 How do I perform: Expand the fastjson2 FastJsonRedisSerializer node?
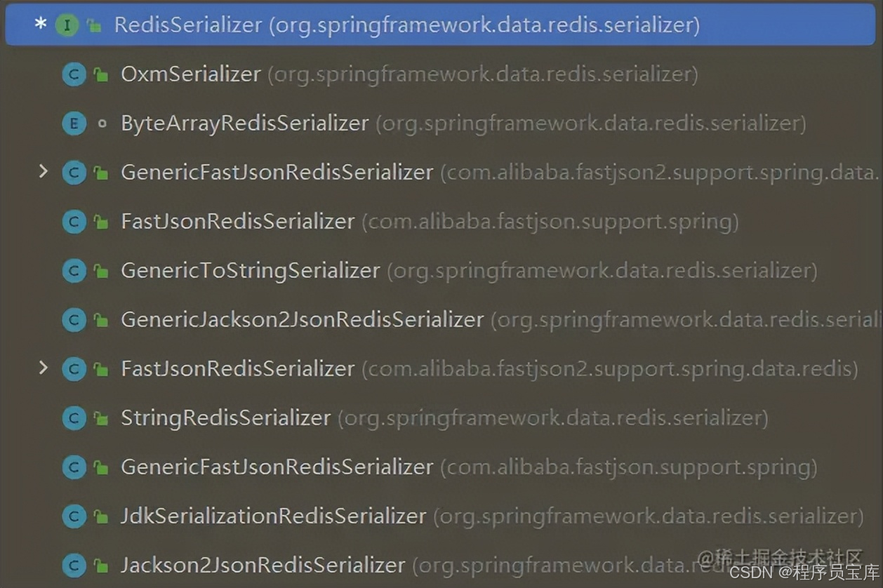[44, 368]
